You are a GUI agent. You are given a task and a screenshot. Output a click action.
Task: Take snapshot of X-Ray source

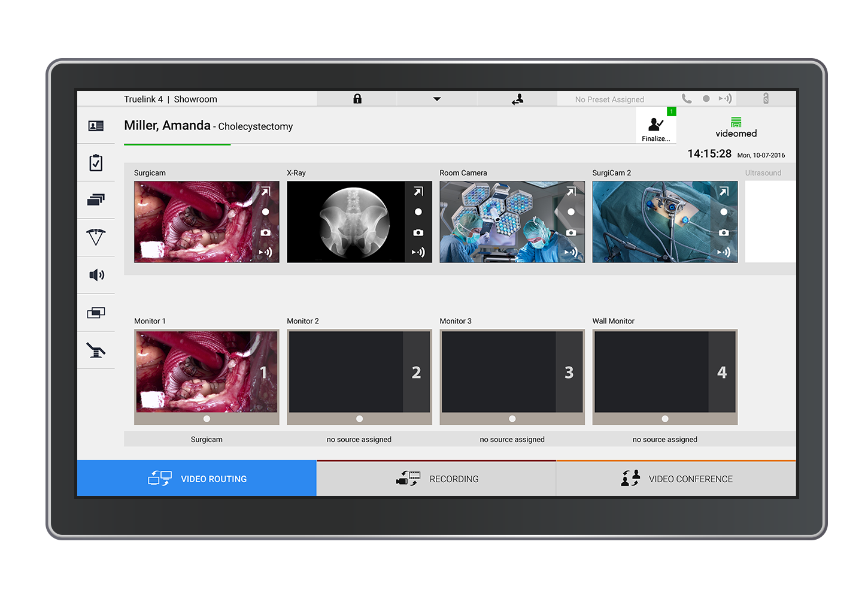pos(418,232)
